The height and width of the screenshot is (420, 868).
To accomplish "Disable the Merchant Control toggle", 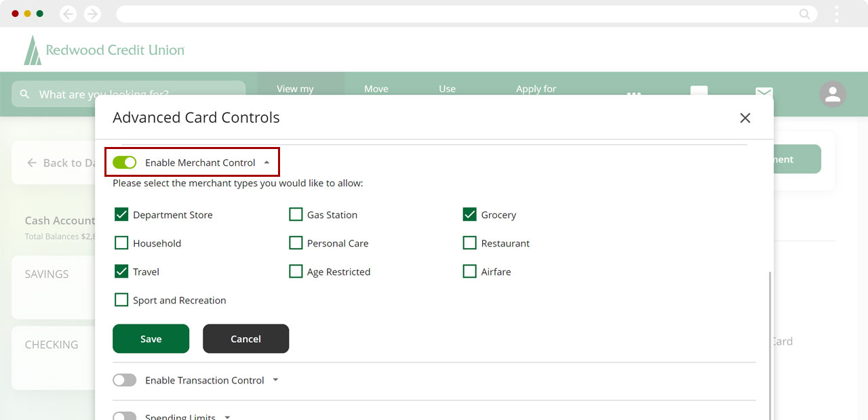I will point(125,163).
